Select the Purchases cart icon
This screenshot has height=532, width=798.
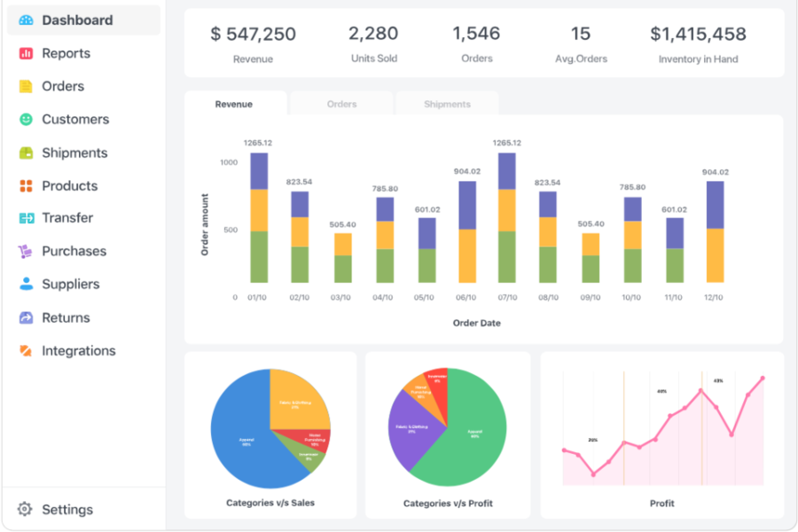pyautogui.click(x=27, y=251)
